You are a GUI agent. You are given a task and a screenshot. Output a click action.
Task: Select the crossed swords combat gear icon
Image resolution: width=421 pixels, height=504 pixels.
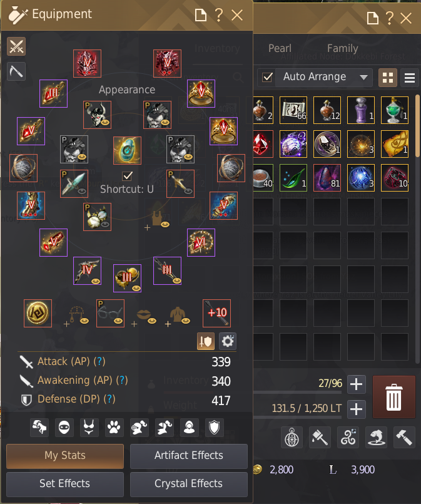coord(16,46)
